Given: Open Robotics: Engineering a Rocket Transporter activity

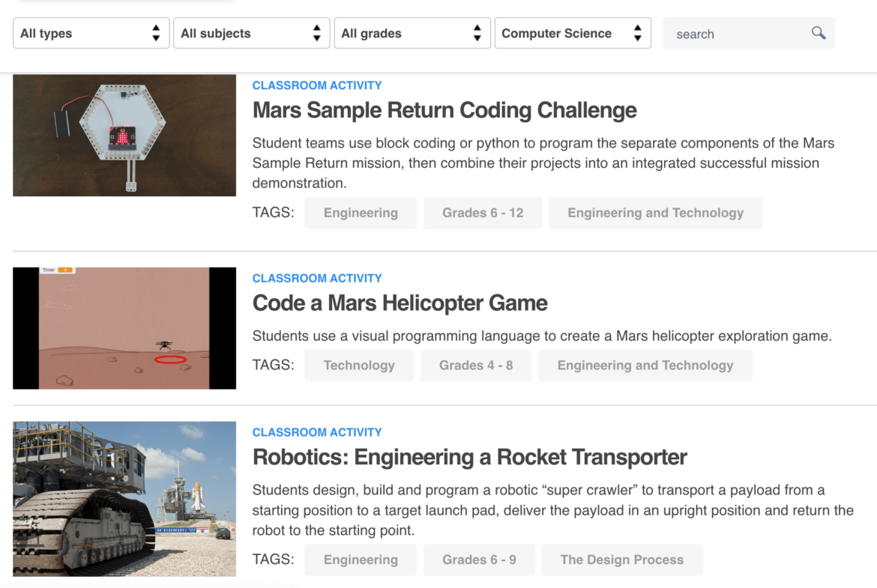Looking at the screenshot, I should [x=469, y=457].
